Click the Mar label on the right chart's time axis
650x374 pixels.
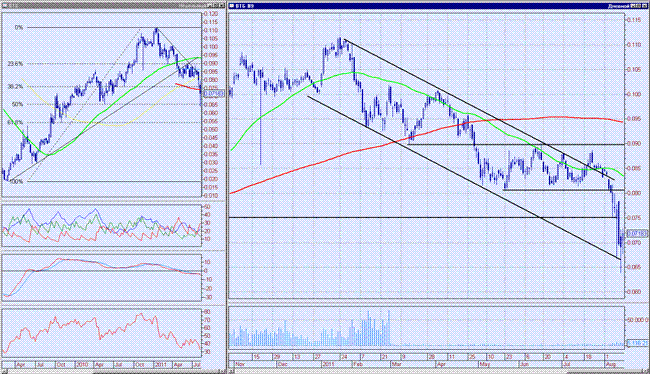pos(397,364)
